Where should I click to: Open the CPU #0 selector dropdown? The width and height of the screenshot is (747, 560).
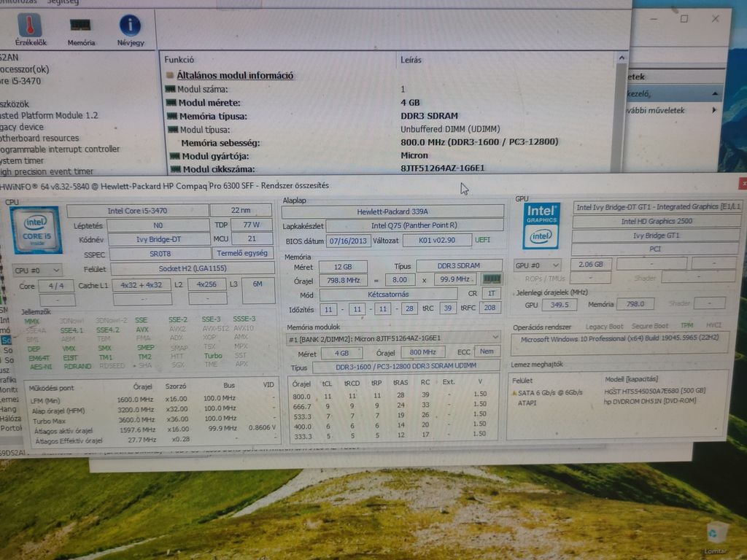point(37,270)
